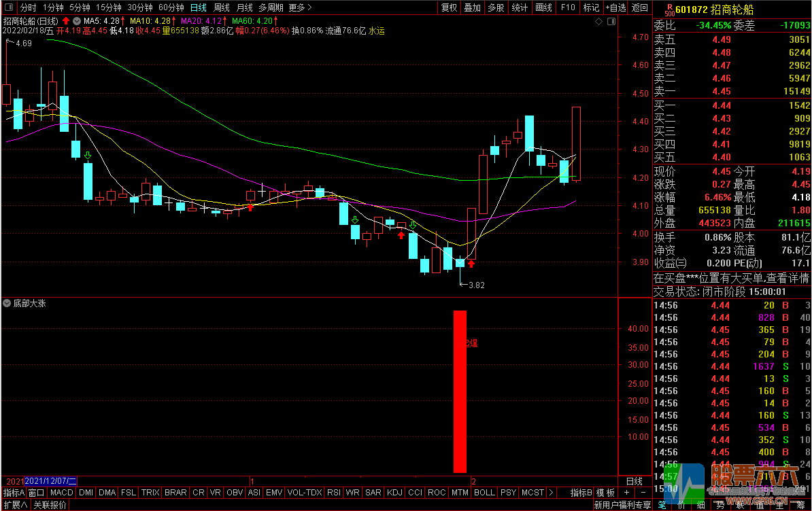The height and width of the screenshot is (511, 812).
Task: Click the 标记 mark button
Action: click(x=591, y=7)
